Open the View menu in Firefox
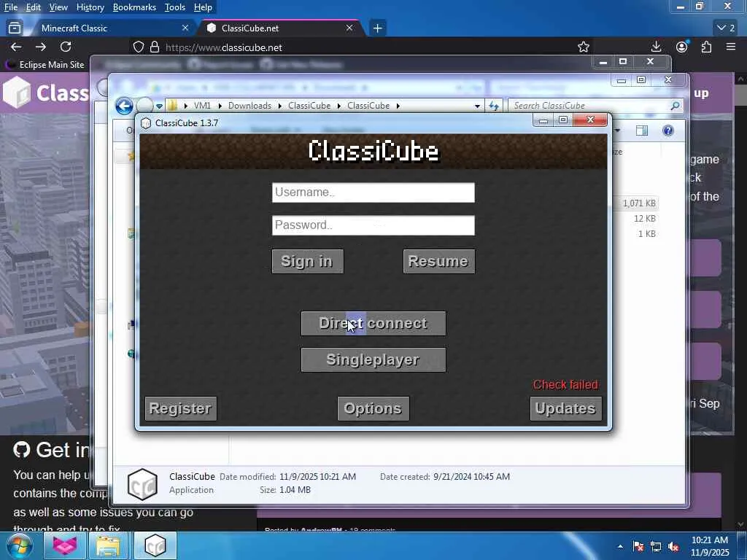 pyautogui.click(x=58, y=7)
